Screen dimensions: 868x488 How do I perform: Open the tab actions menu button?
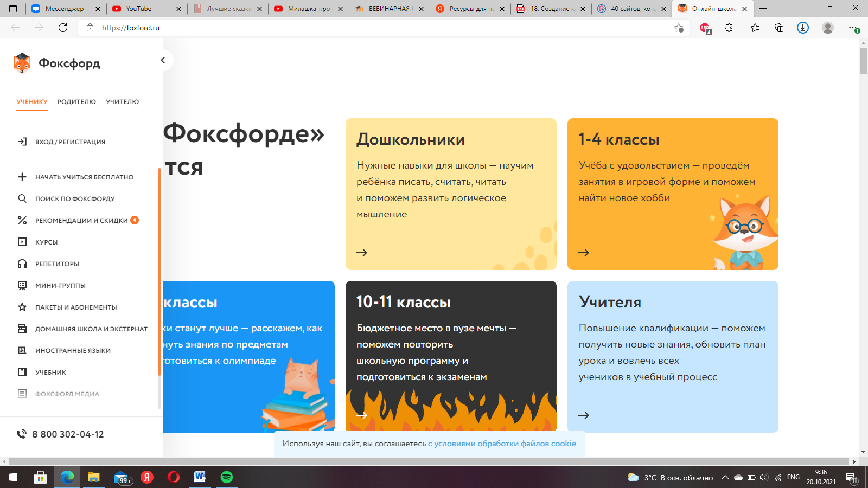[x=13, y=9]
